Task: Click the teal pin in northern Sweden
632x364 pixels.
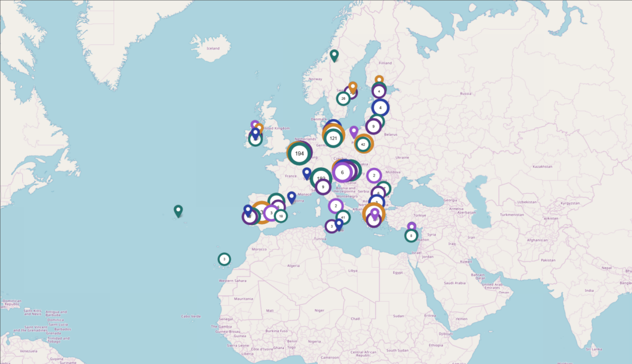Action: [x=334, y=56]
